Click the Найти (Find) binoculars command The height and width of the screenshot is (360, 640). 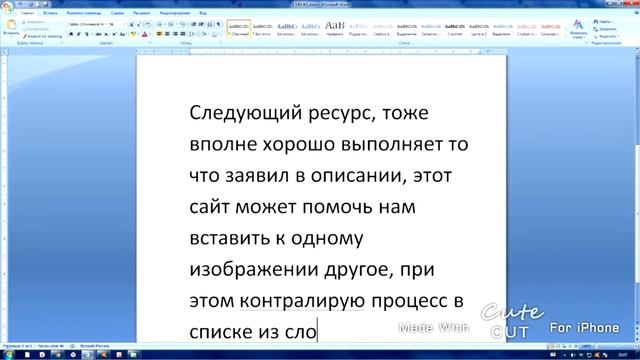604,22
